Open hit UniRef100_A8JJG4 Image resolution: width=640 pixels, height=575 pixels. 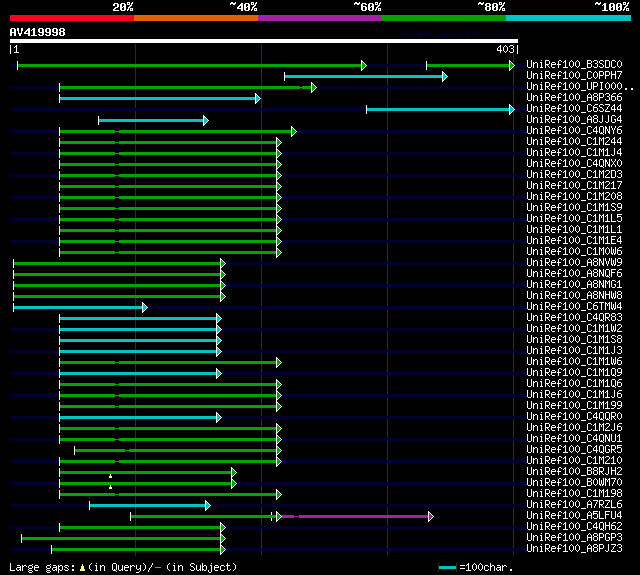coord(574,120)
